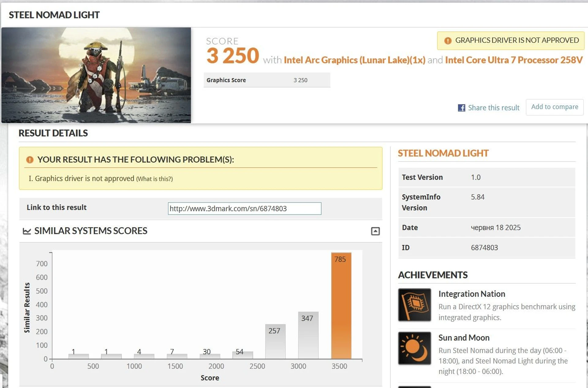
Task: Click the Result Details heading
Action: [53, 133]
